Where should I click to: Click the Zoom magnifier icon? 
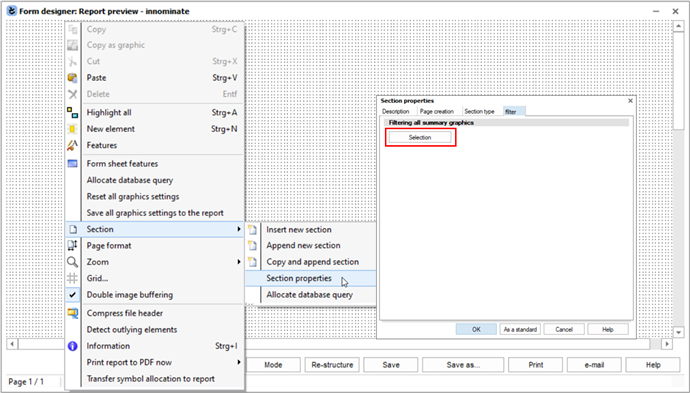pos(73,262)
